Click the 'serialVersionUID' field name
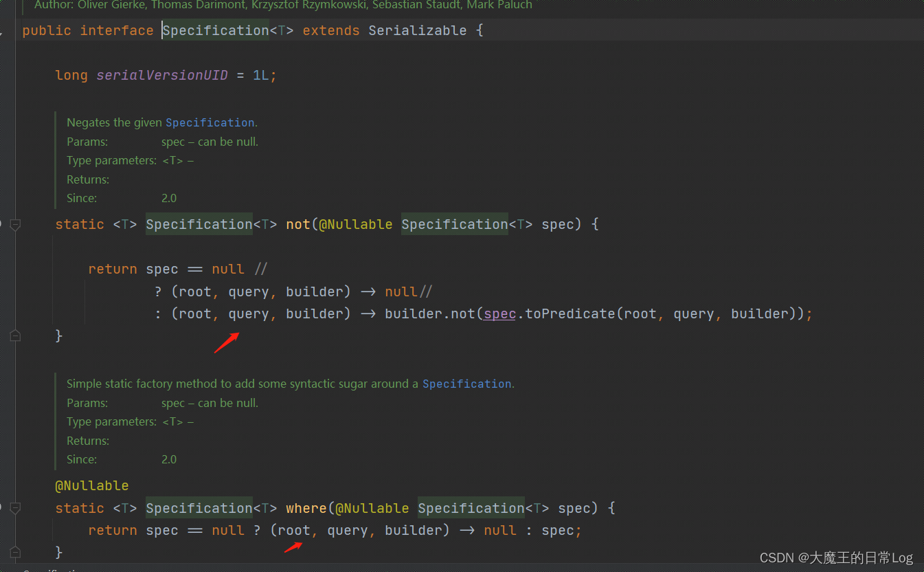 (162, 75)
